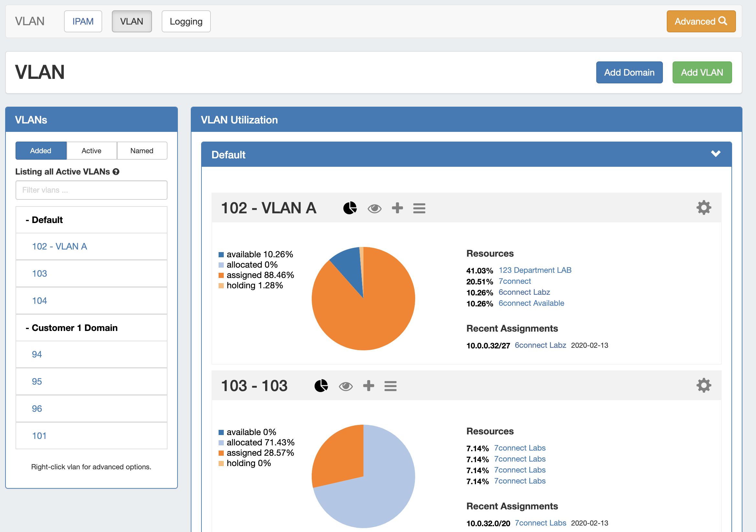Click help icon beside Listing all Active VLANs
The width and height of the screenshot is (756, 532).
click(x=116, y=172)
